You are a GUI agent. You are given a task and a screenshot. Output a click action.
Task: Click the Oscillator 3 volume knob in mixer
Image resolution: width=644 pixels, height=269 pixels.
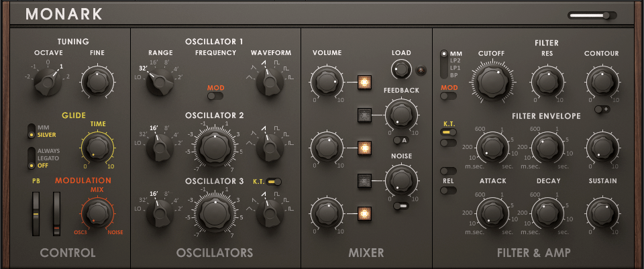click(x=327, y=213)
